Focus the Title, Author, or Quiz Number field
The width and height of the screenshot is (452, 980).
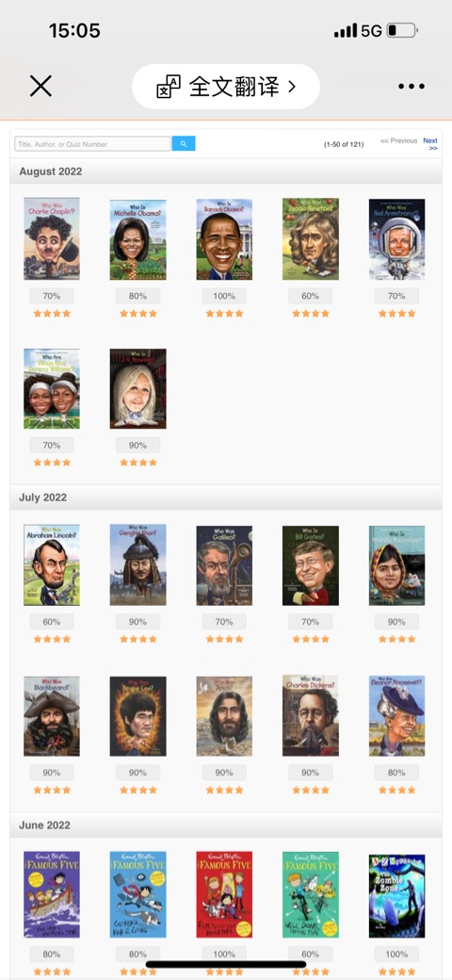click(92, 144)
